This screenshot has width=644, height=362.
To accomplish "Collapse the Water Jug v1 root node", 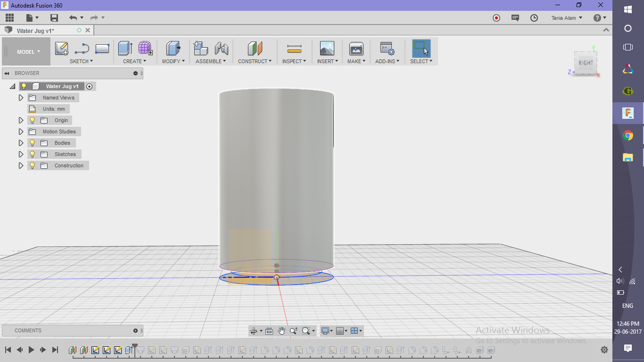I will pos(13,87).
